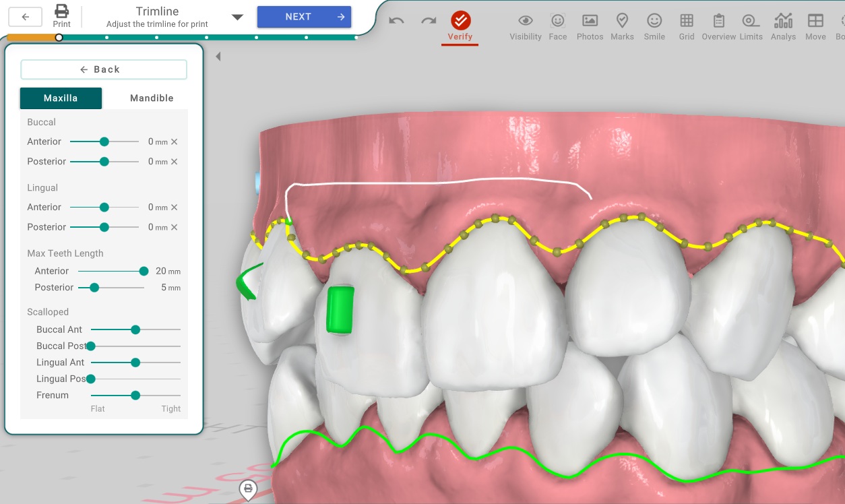845x504 pixels.
Task: Open the Marks tool
Action: click(622, 27)
